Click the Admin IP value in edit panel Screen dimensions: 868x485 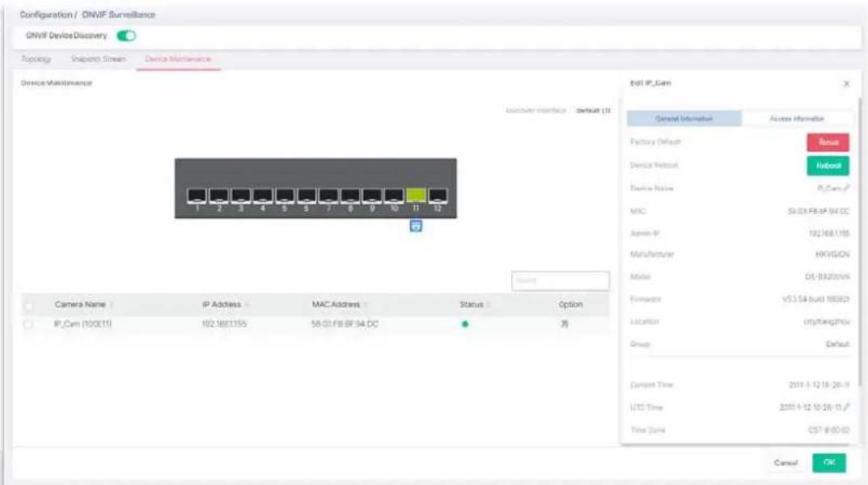(828, 234)
